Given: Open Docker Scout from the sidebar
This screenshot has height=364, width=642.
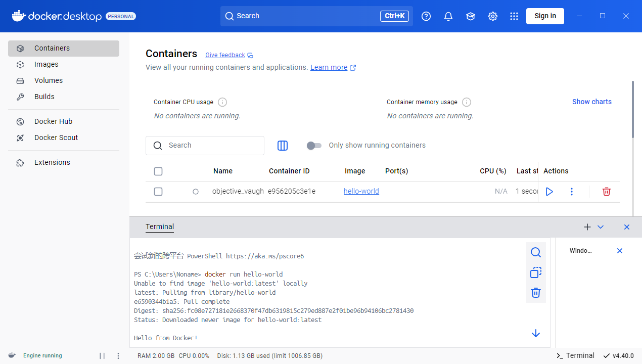Looking at the screenshot, I should (x=64, y=138).
